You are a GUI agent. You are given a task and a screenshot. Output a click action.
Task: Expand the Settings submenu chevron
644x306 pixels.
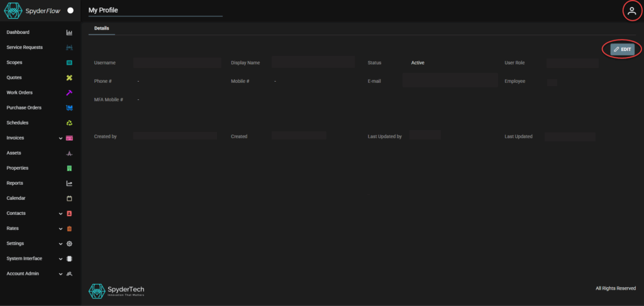[x=60, y=244]
